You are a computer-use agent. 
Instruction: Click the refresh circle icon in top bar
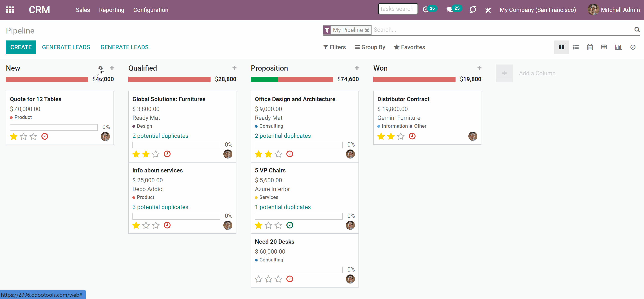472,10
